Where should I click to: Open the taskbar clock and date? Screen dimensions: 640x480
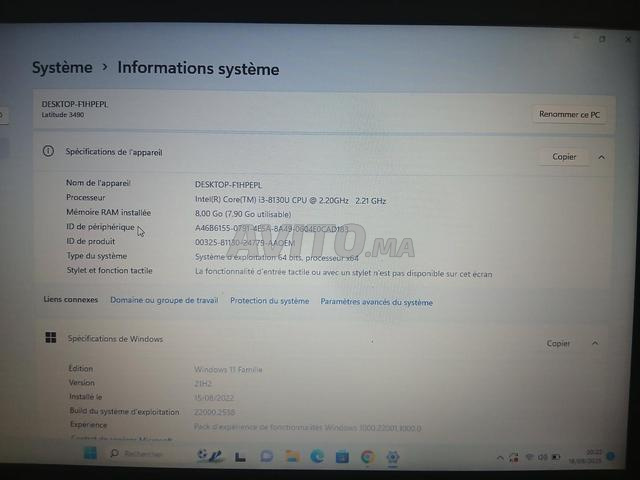point(585,456)
